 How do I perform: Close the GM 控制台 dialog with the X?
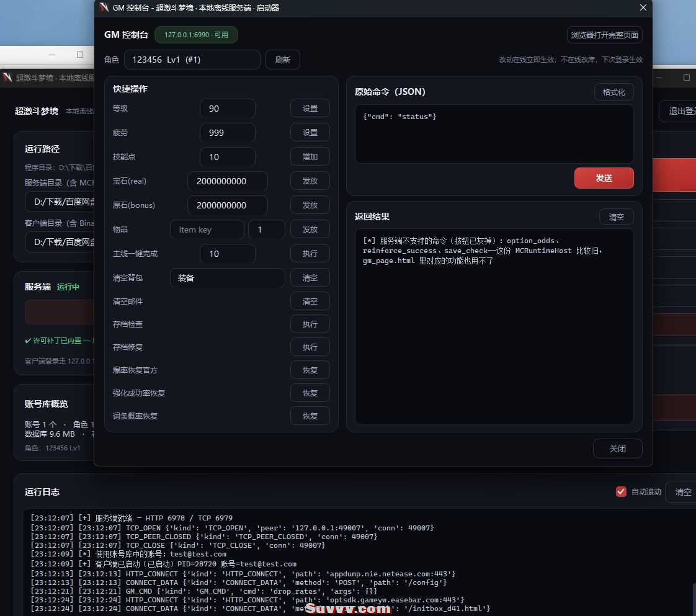click(x=643, y=7)
